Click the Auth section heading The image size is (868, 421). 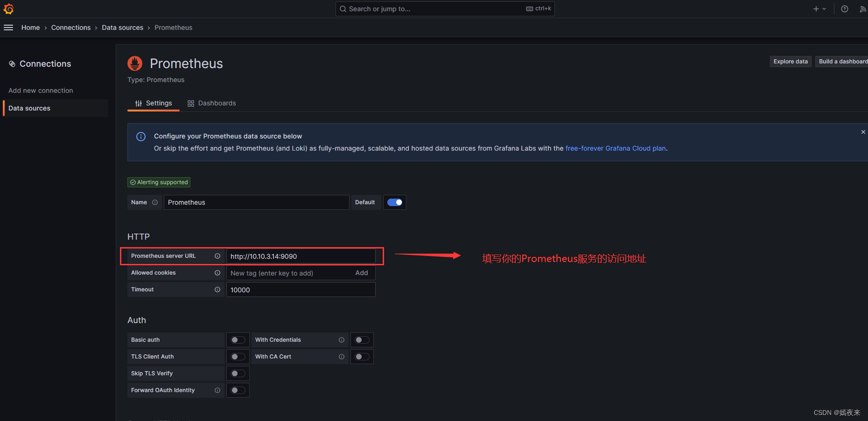click(x=137, y=320)
